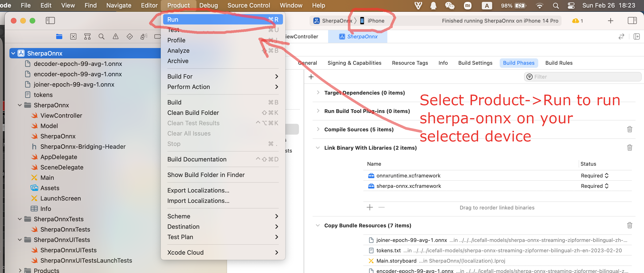Click the iPhone run destination

tap(372, 21)
